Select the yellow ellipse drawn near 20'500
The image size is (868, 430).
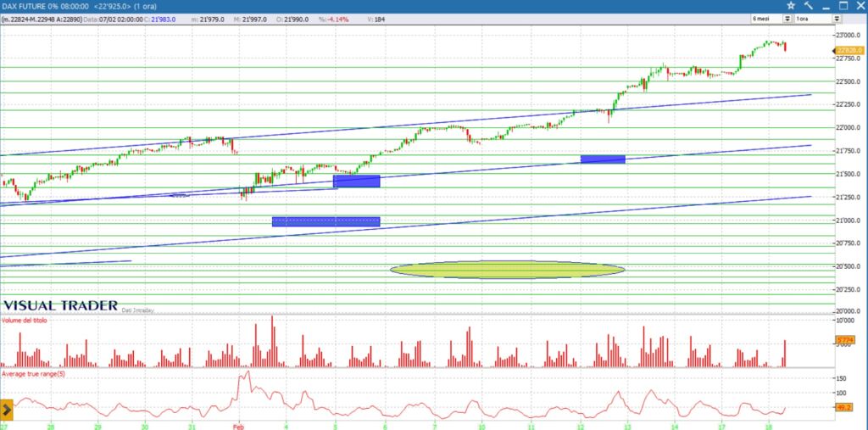(x=508, y=270)
